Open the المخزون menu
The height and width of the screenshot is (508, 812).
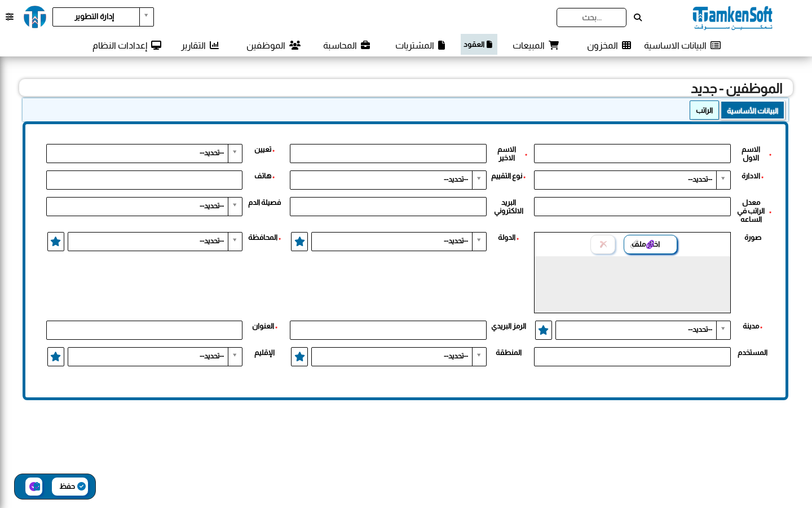point(609,45)
